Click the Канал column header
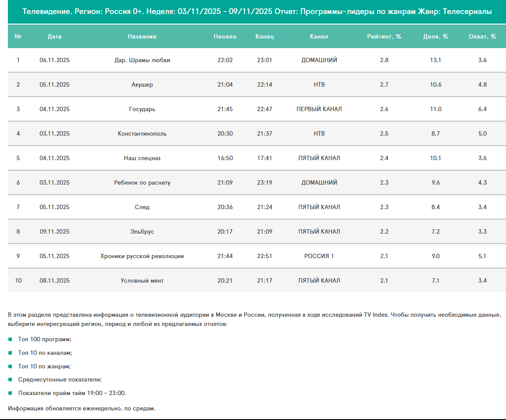The height and width of the screenshot is (420, 506). coord(319,36)
